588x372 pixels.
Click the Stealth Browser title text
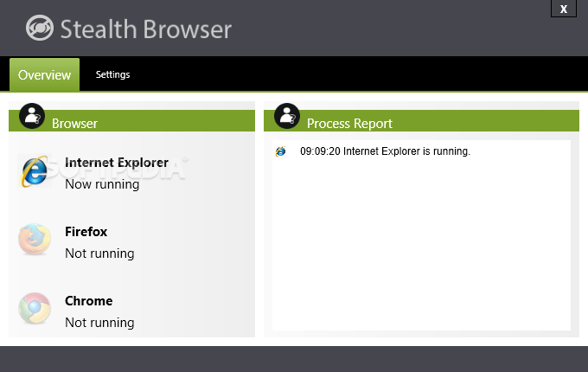[146, 29]
